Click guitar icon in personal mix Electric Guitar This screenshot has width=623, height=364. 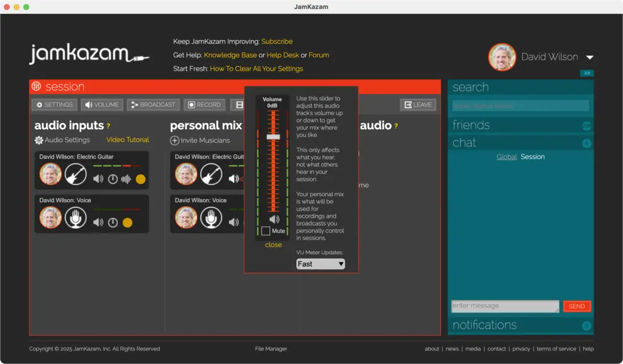[x=211, y=174]
